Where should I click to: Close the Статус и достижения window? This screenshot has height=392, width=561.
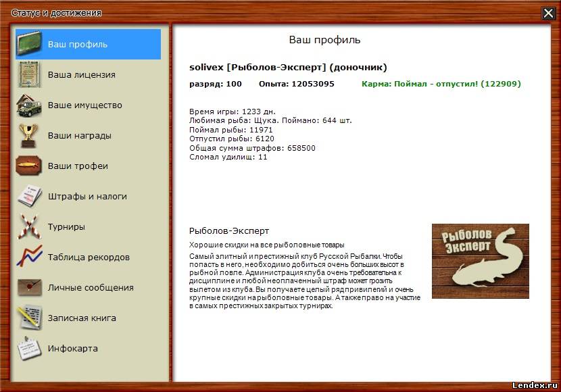pyautogui.click(x=548, y=13)
